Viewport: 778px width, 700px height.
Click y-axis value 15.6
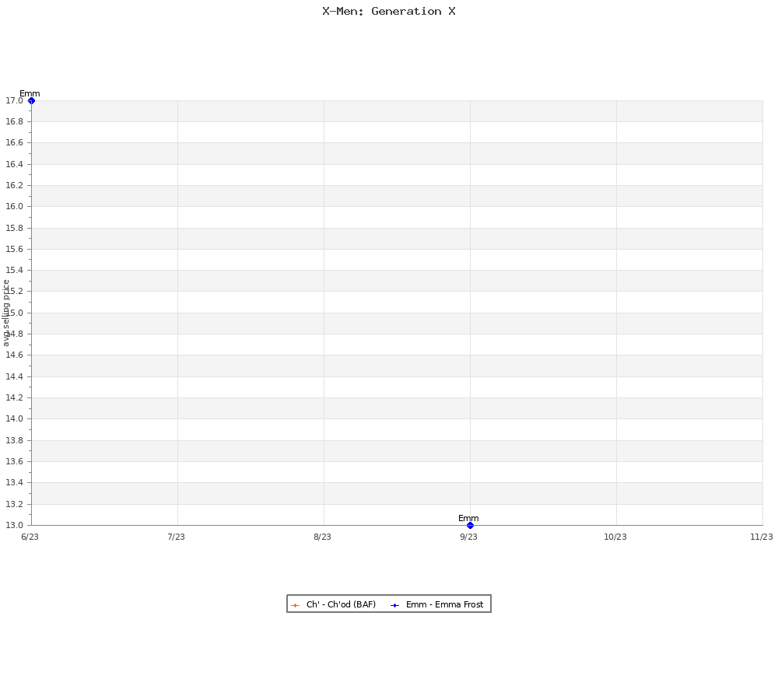14,249
